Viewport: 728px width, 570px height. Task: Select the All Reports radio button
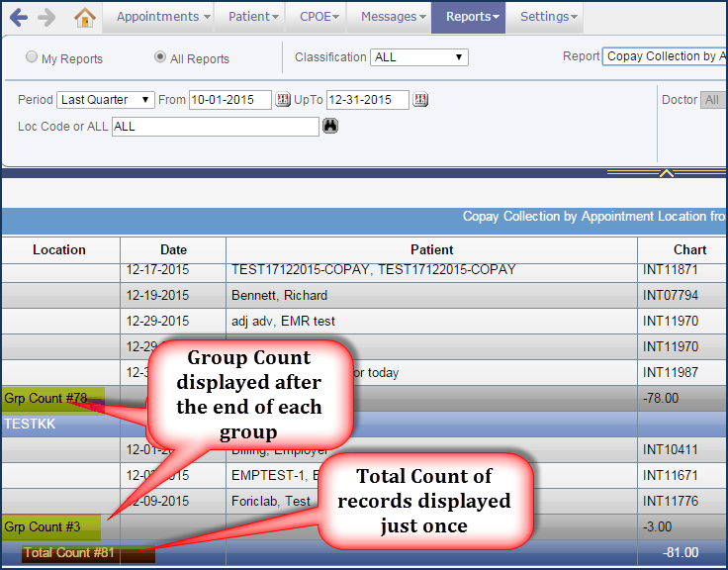[x=160, y=56]
